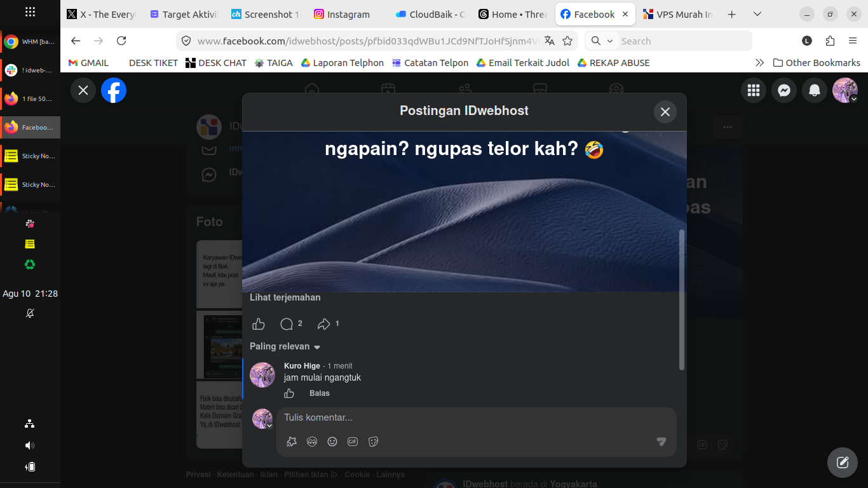
Task: Click the green recycle tray icon
Action: coord(30,264)
